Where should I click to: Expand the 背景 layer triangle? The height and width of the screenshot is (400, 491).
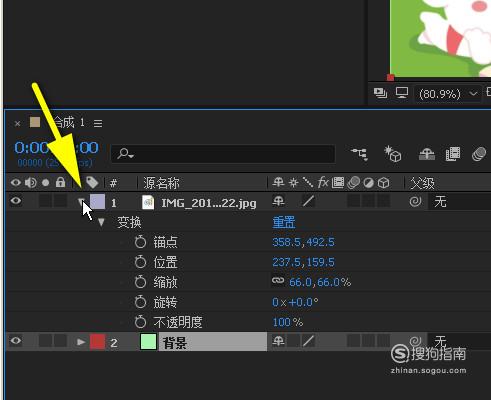tap(81, 342)
